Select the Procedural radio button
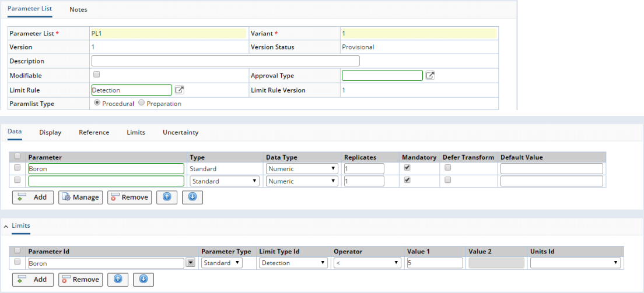This screenshot has height=293, width=644. pos(97,103)
